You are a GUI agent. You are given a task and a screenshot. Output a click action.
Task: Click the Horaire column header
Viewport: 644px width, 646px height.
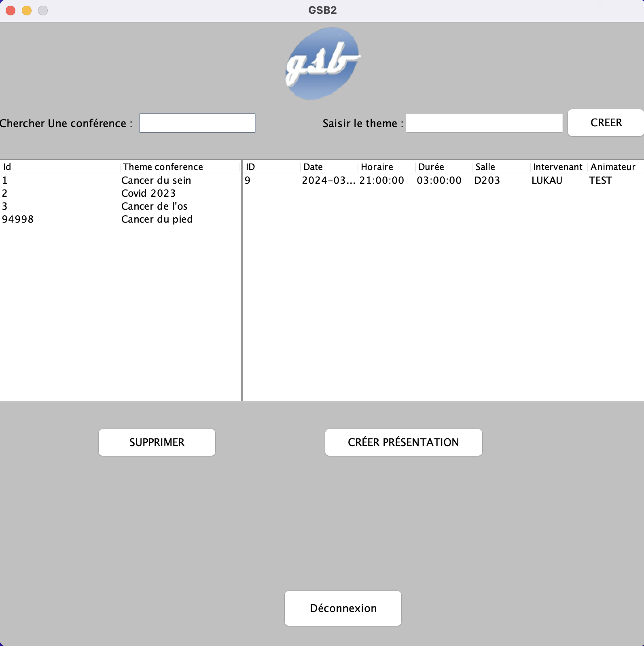tap(386, 167)
